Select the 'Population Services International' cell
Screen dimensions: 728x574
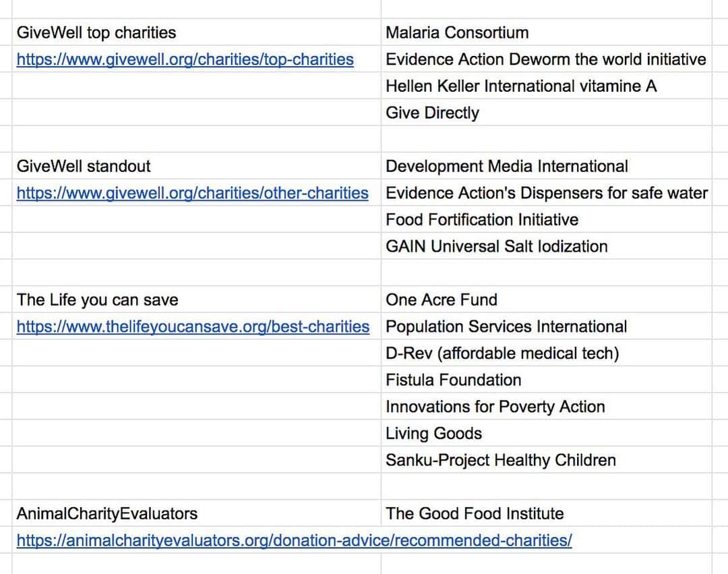(547, 326)
